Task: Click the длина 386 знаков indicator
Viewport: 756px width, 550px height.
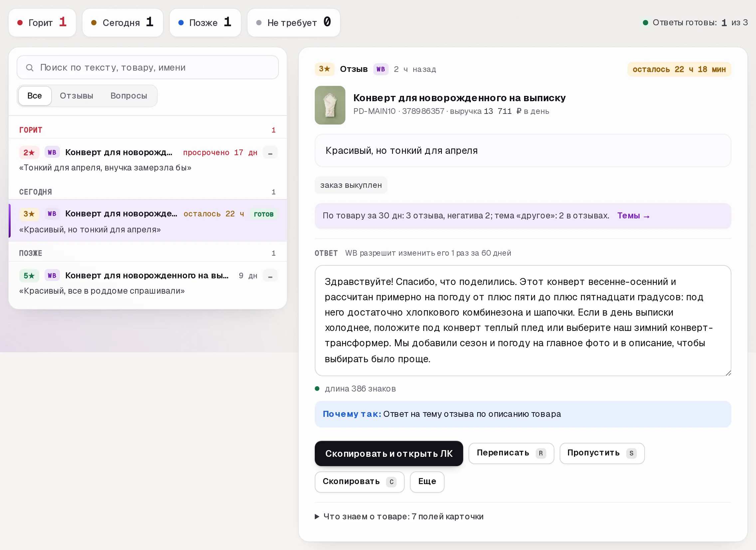Action: pyautogui.click(x=356, y=389)
